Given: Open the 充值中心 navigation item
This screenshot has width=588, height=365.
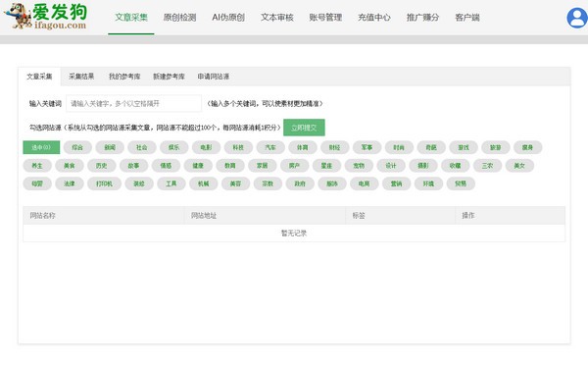Looking at the screenshot, I should [x=374, y=18].
